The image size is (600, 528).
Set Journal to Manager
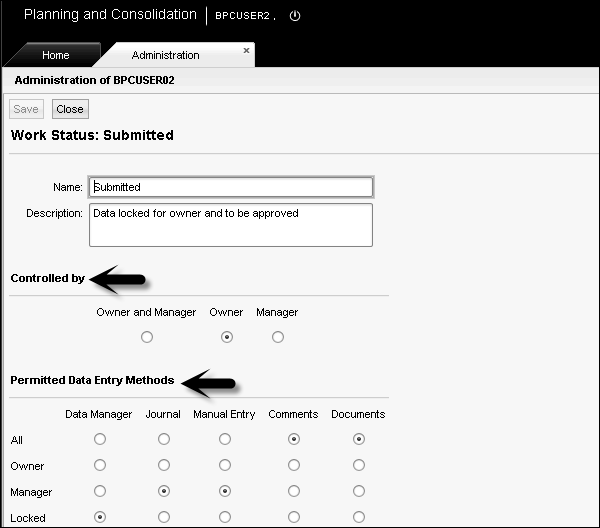(163, 492)
